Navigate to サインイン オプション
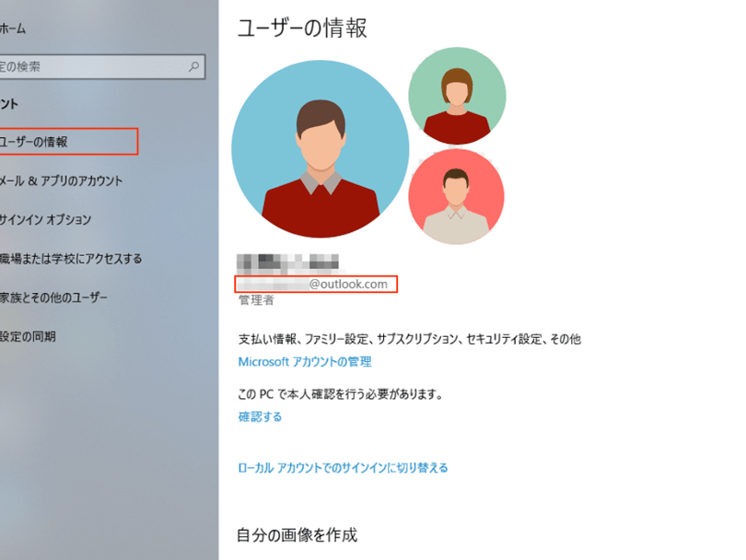The image size is (746, 560). coord(46,220)
